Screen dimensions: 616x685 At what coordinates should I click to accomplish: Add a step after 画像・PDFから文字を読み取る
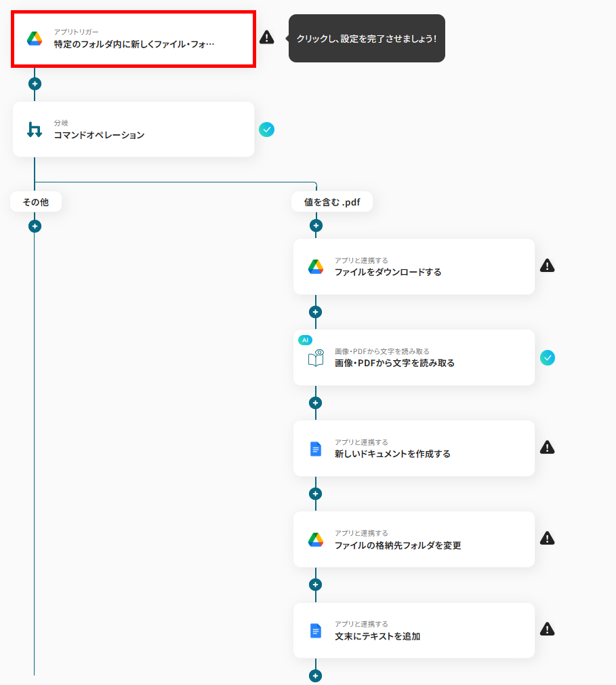point(316,403)
